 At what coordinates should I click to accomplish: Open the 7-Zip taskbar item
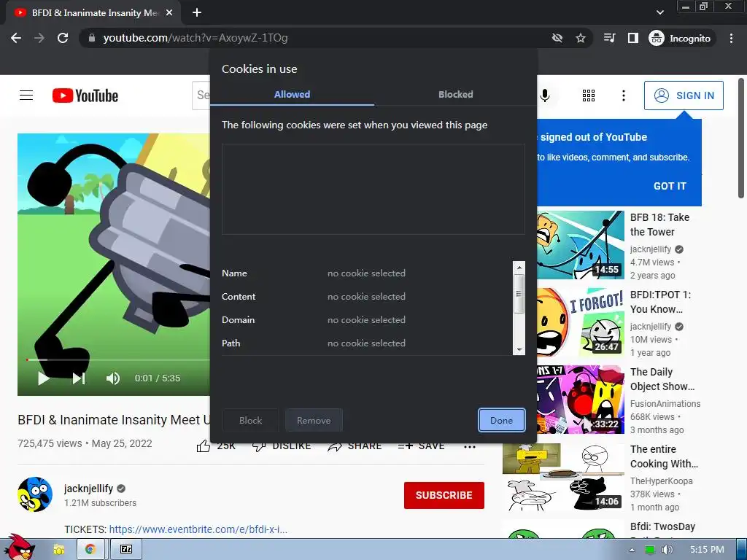click(x=126, y=550)
